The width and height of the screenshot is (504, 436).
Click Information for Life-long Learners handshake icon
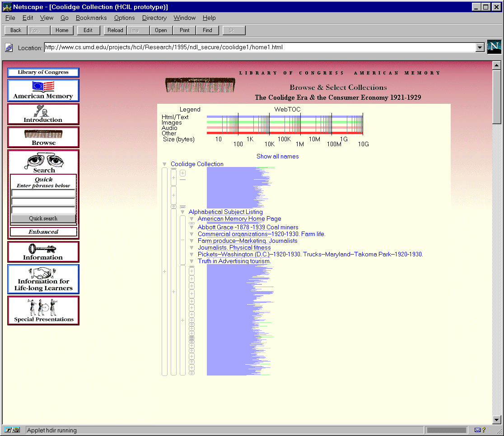point(43,273)
